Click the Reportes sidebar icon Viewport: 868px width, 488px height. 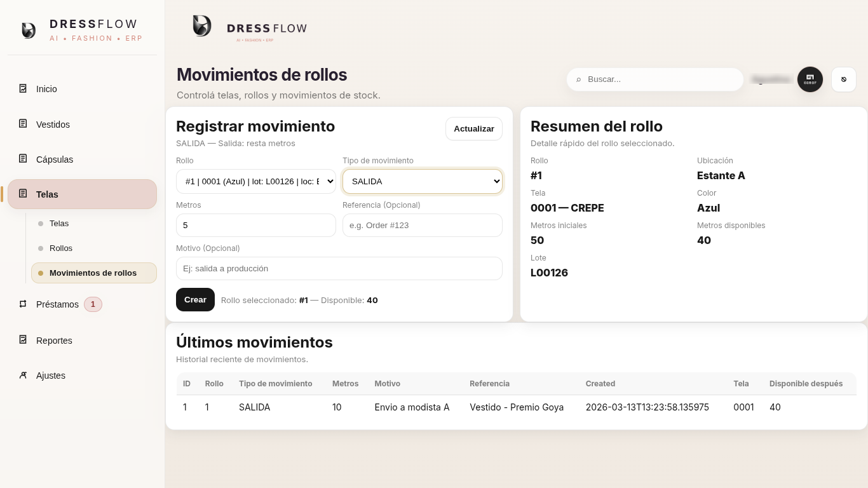click(23, 340)
